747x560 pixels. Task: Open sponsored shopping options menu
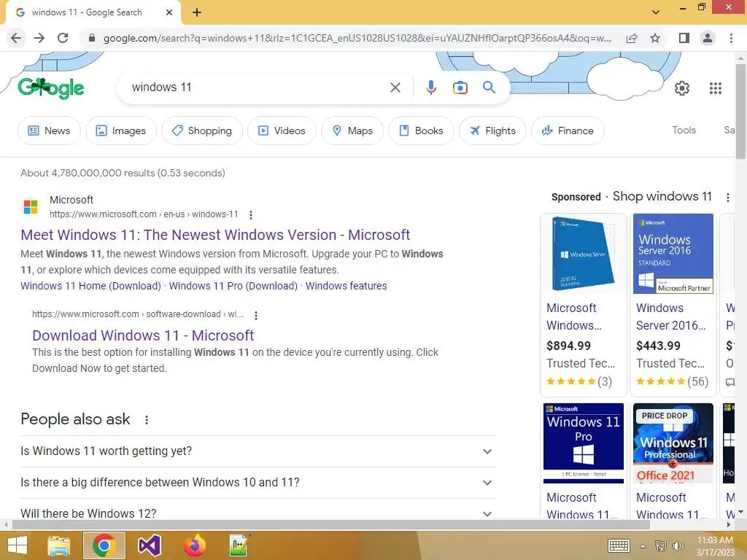(x=727, y=197)
